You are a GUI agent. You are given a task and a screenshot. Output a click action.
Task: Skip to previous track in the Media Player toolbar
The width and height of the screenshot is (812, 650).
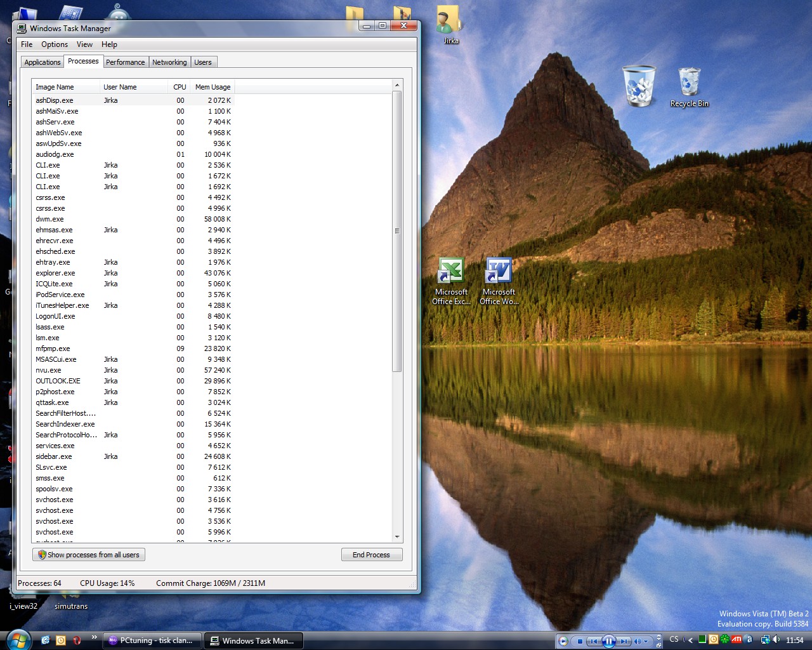point(594,641)
